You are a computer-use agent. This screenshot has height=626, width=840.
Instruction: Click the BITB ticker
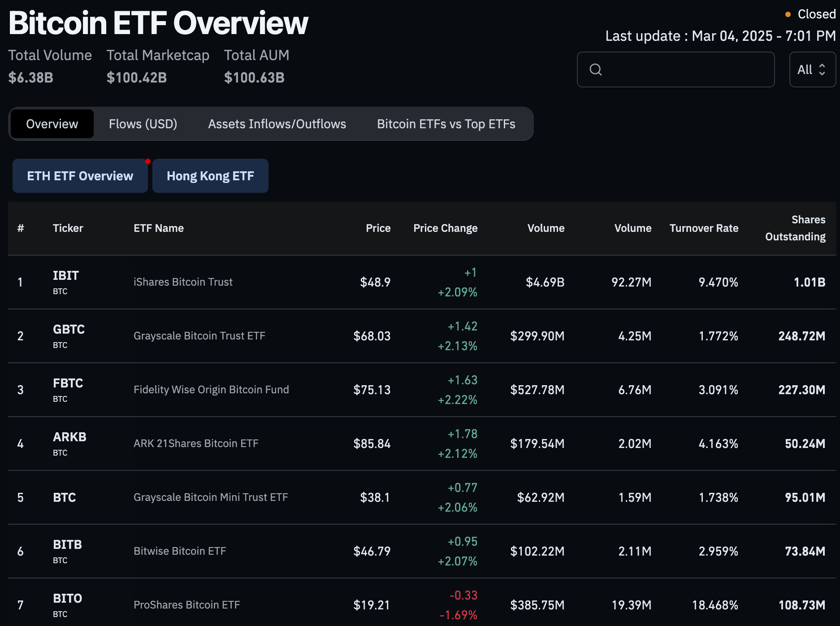67,544
